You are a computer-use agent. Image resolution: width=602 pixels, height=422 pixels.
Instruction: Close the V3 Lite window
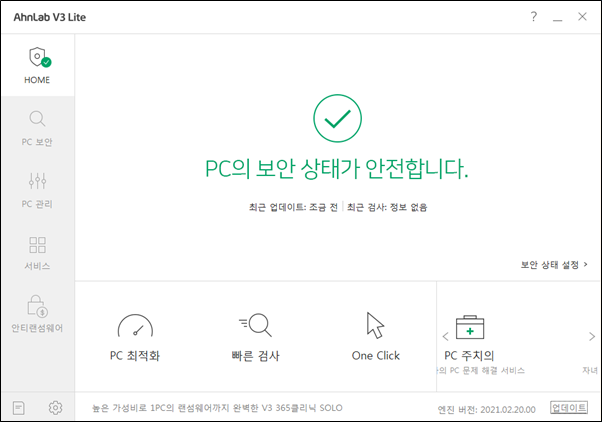582,17
